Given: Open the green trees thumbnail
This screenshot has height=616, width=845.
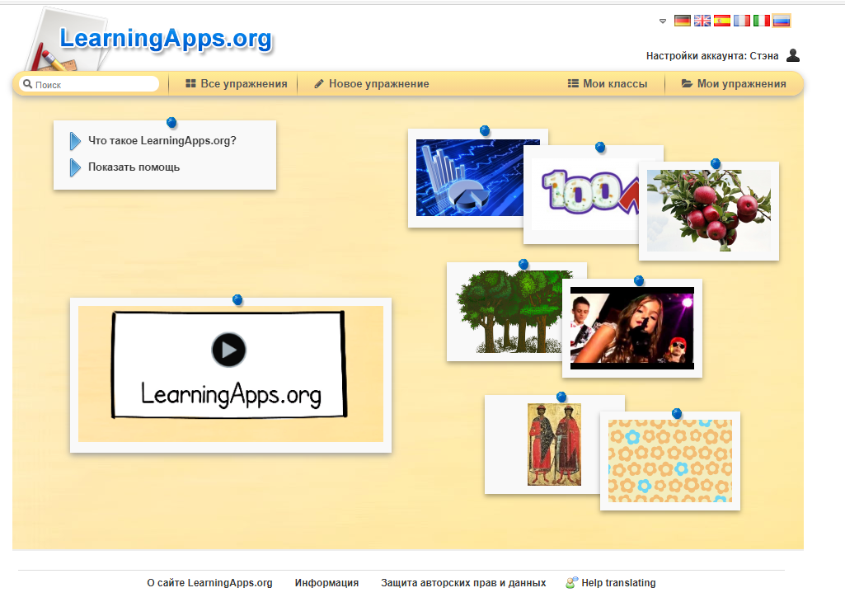Looking at the screenshot, I should pyautogui.click(x=509, y=312).
